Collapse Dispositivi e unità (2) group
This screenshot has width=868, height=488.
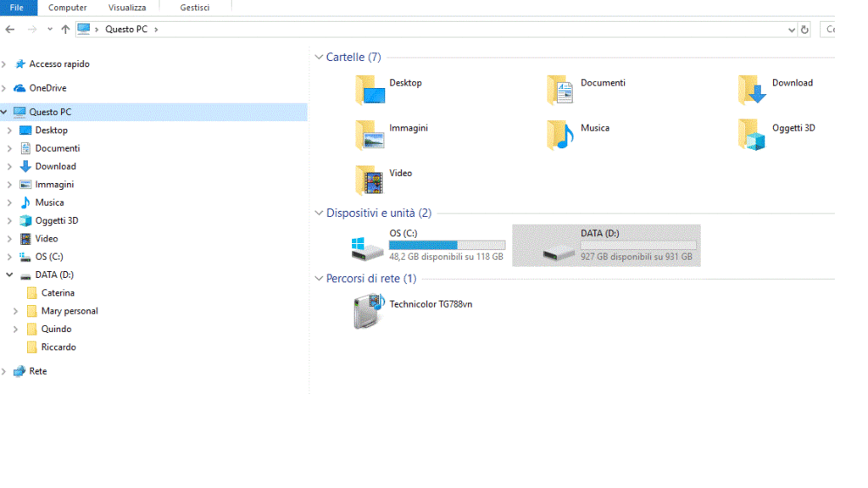tap(319, 213)
